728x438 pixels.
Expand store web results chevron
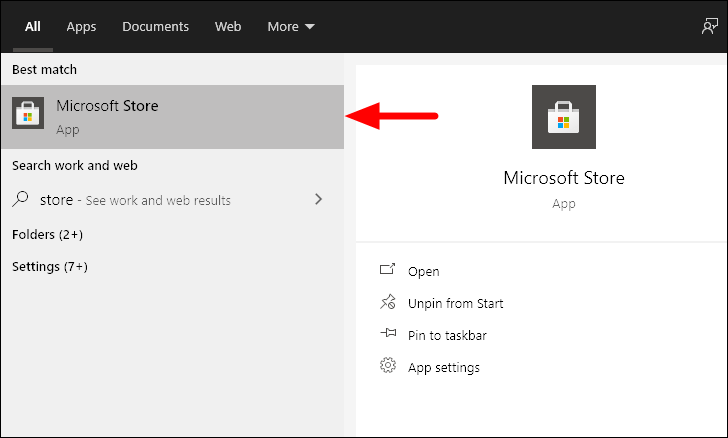tap(318, 199)
